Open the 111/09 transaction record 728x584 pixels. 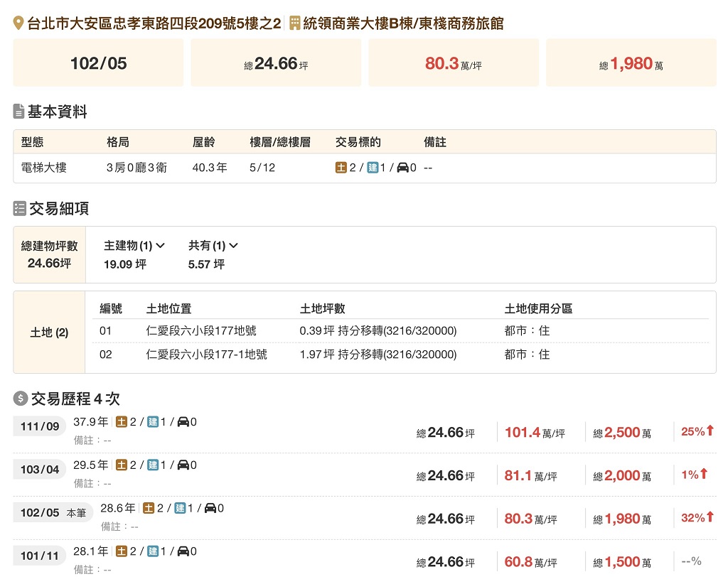click(40, 426)
